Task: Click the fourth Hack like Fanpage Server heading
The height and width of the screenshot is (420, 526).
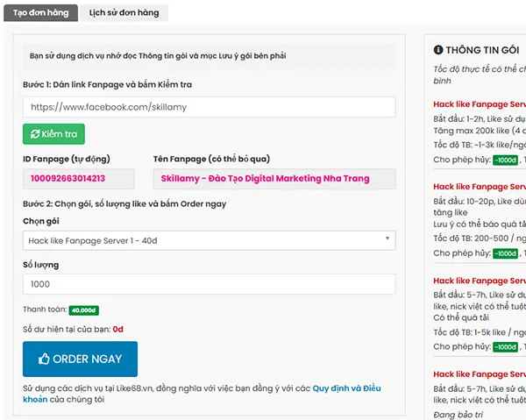Action: tap(480, 374)
